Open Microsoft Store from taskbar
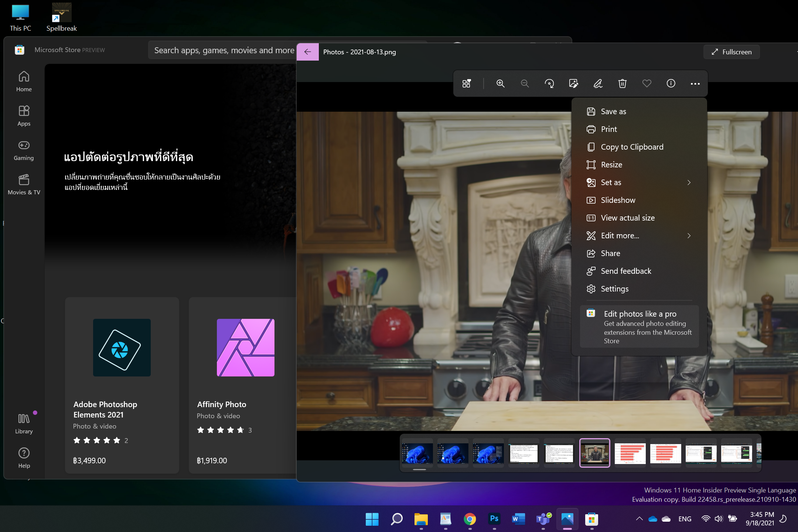This screenshot has width=798, height=532. click(591, 519)
